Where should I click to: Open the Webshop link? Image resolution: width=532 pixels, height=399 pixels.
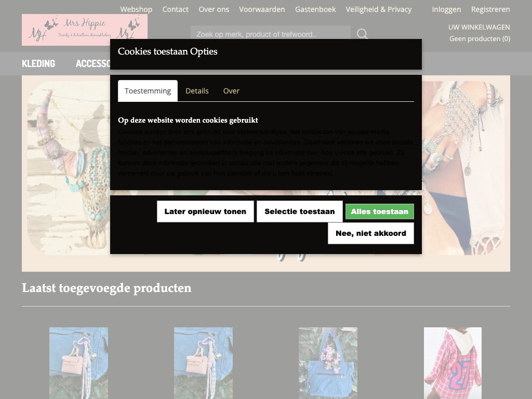(136, 9)
